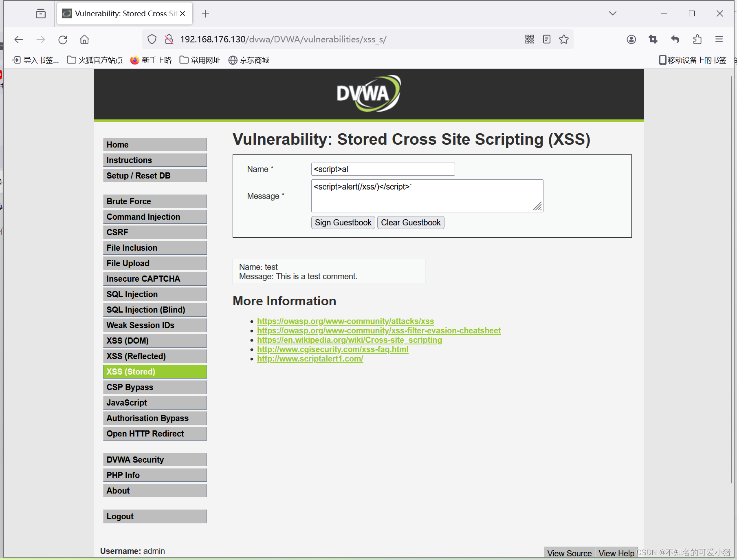
Task: Select the highlighted XSS (Stored) item
Action: [x=155, y=372]
